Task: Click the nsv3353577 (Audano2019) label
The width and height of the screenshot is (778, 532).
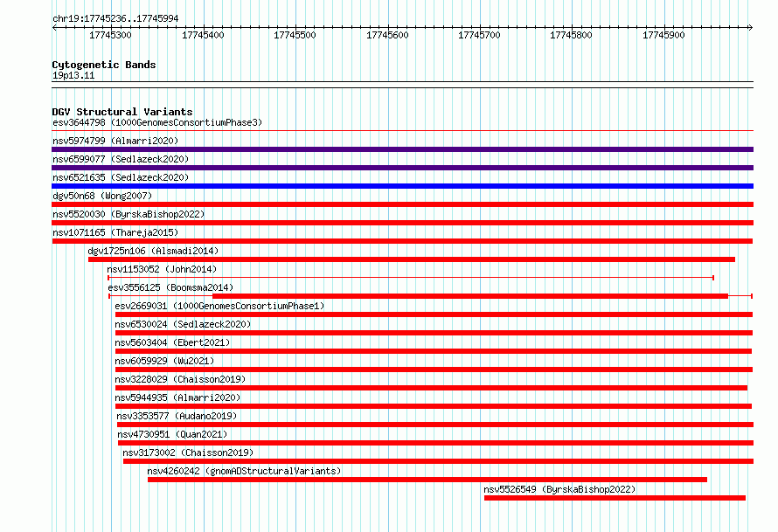Action: coord(177,416)
